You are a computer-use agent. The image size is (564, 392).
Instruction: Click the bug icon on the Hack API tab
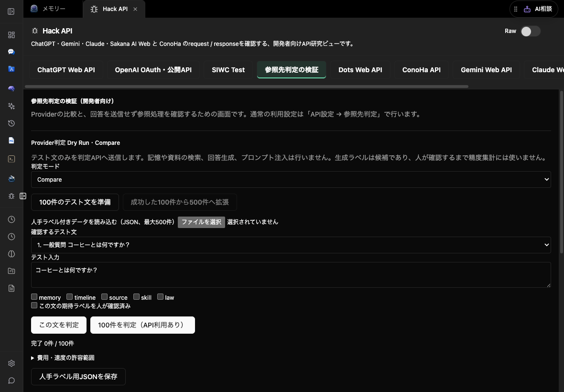(94, 9)
